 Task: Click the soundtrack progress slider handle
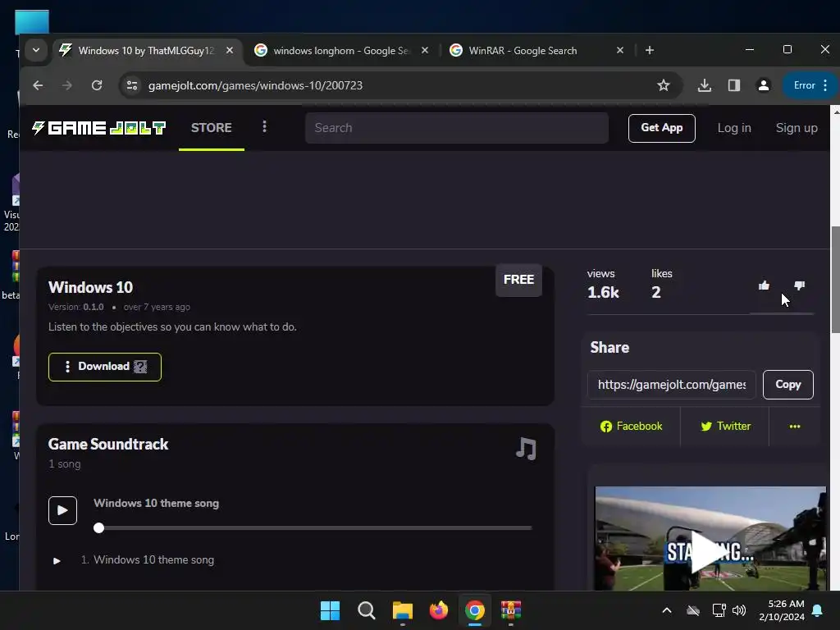click(98, 528)
